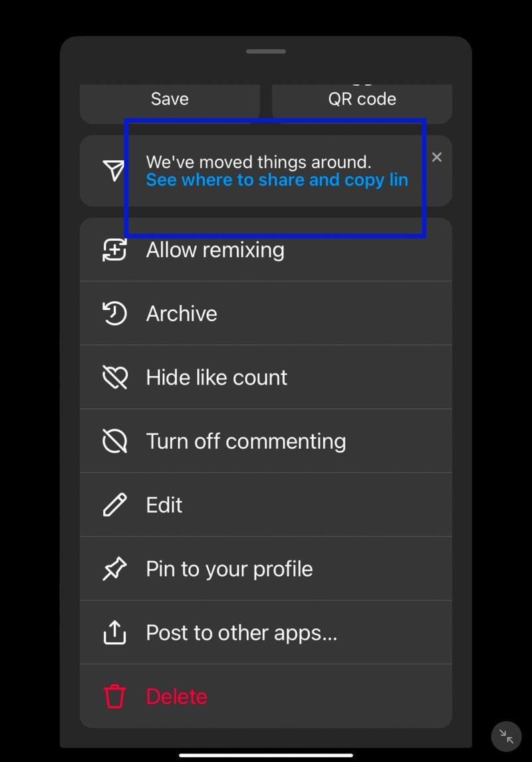Click the Archive clock icon

click(114, 313)
